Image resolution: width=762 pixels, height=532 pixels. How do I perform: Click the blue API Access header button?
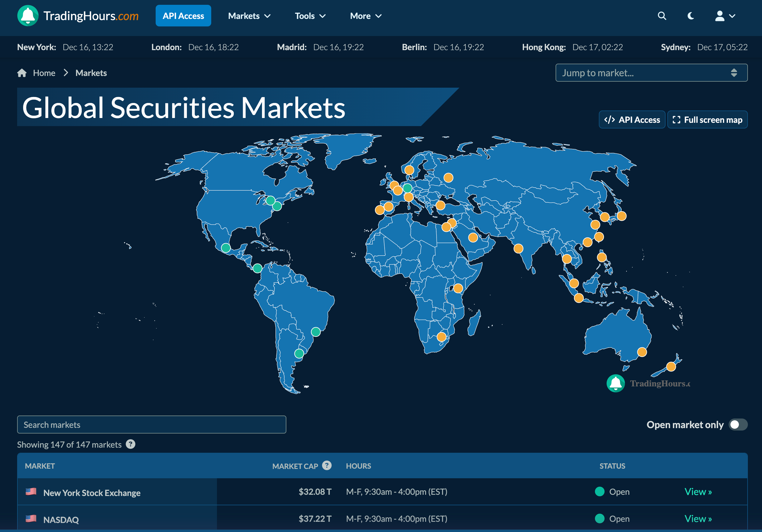point(183,16)
